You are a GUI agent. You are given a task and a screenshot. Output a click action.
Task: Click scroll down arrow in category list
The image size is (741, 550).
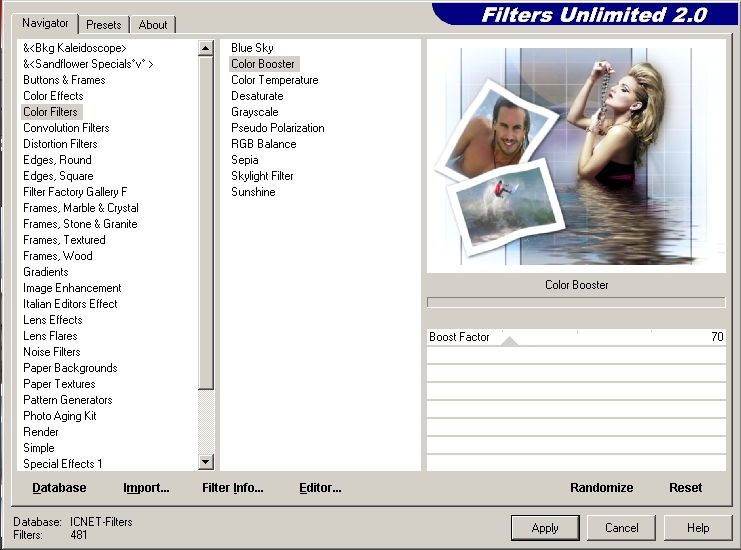206,462
